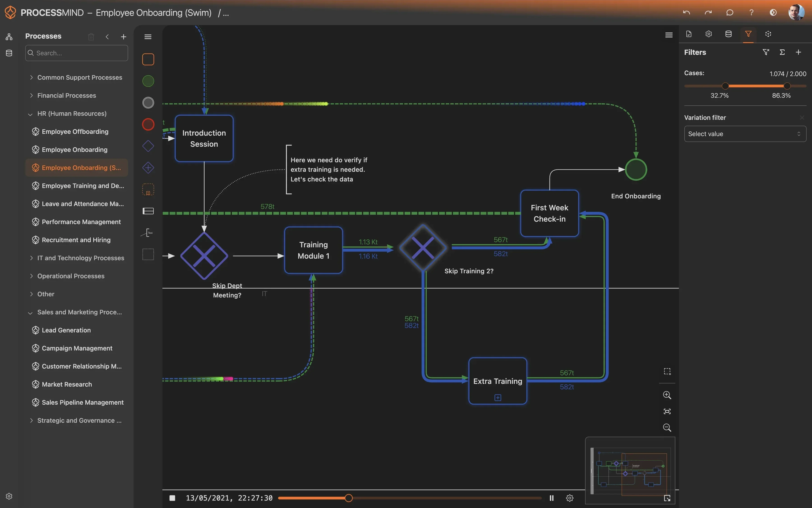812x508 pixels.
Task: Select the exclusive gateway diamond tool
Action: click(148, 146)
